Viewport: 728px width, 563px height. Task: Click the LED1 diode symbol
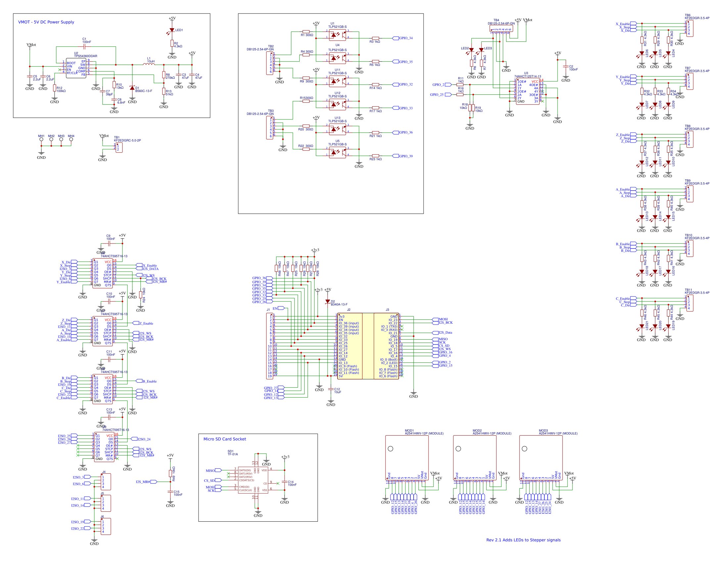pos(172,30)
